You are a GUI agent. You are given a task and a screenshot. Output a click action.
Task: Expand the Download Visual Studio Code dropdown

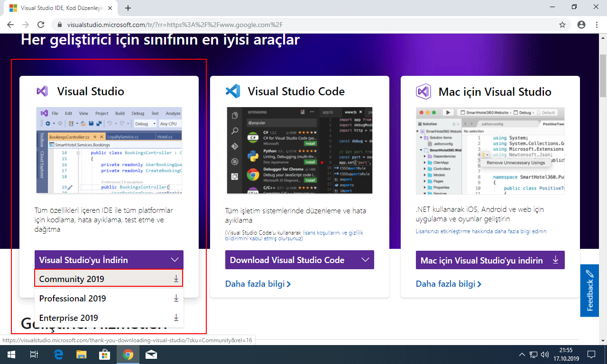tap(300, 260)
